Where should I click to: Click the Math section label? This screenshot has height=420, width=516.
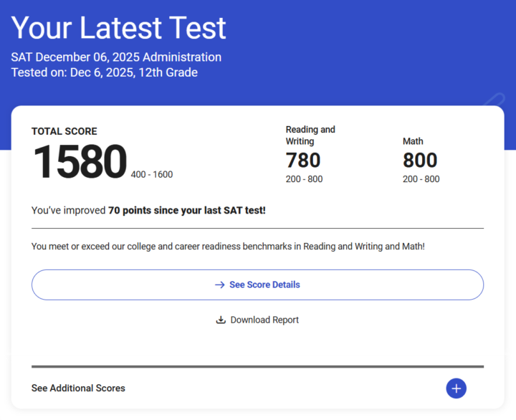(x=413, y=141)
